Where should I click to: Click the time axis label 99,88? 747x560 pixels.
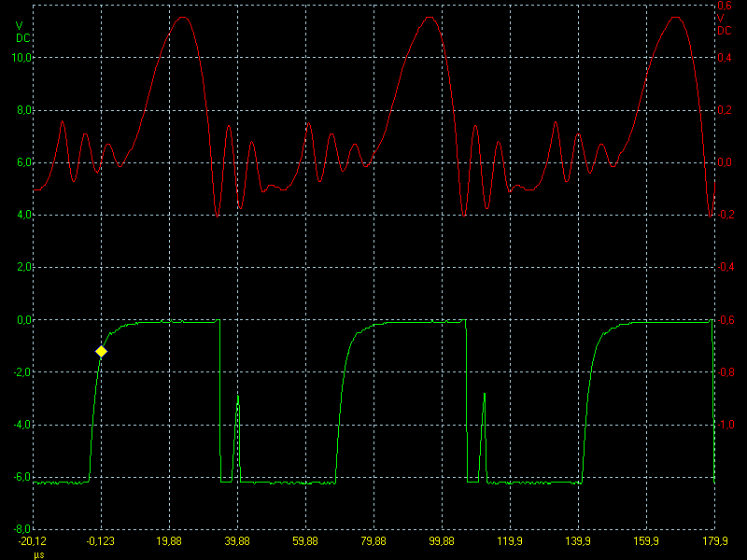442,541
